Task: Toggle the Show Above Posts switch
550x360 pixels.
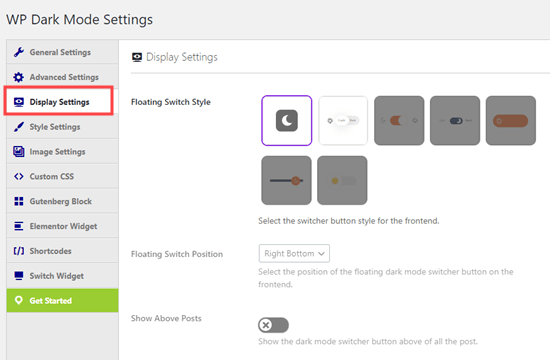Action: pyautogui.click(x=274, y=325)
